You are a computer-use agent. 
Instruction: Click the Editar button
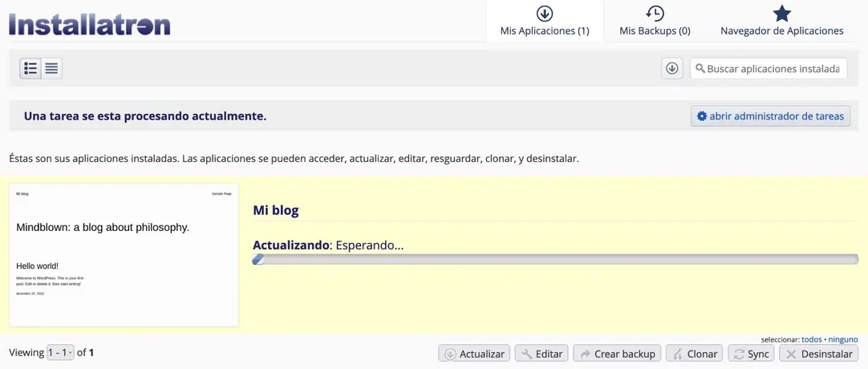[x=541, y=354]
